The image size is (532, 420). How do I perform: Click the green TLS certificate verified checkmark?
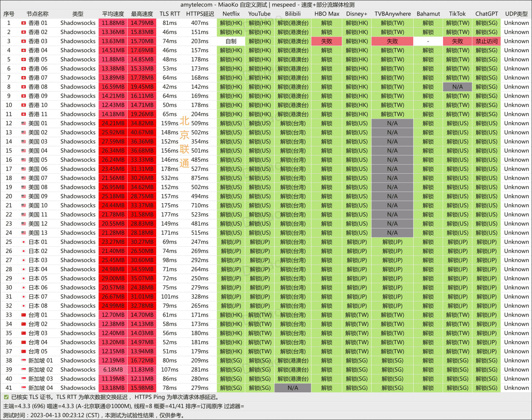6,397
